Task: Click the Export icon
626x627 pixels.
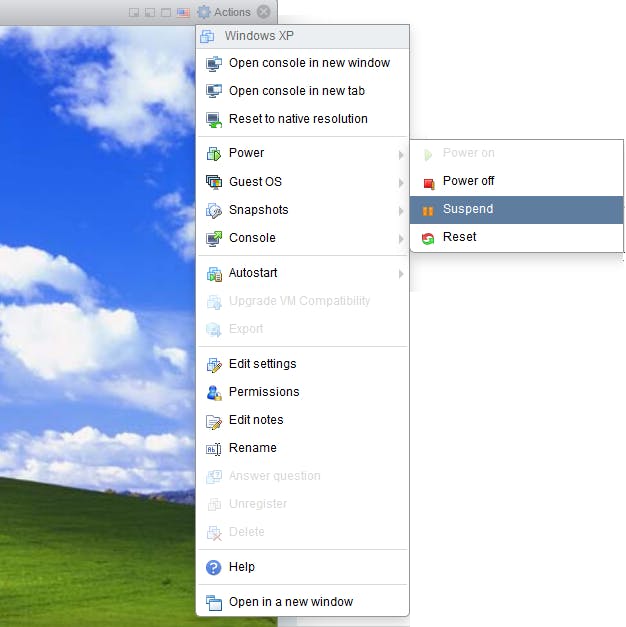Action: (x=214, y=330)
